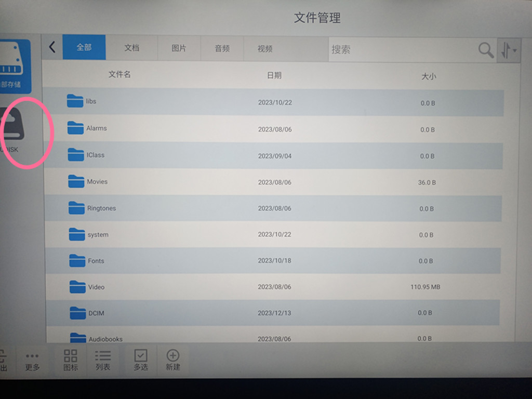Click the 2023/10/22 date of system row
Screen dimensions: 532x399
pos(274,234)
